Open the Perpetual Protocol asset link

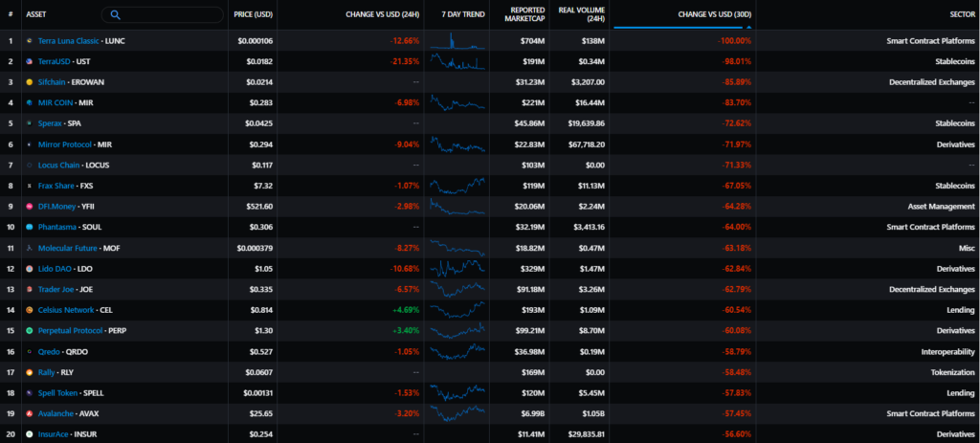coord(68,330)
